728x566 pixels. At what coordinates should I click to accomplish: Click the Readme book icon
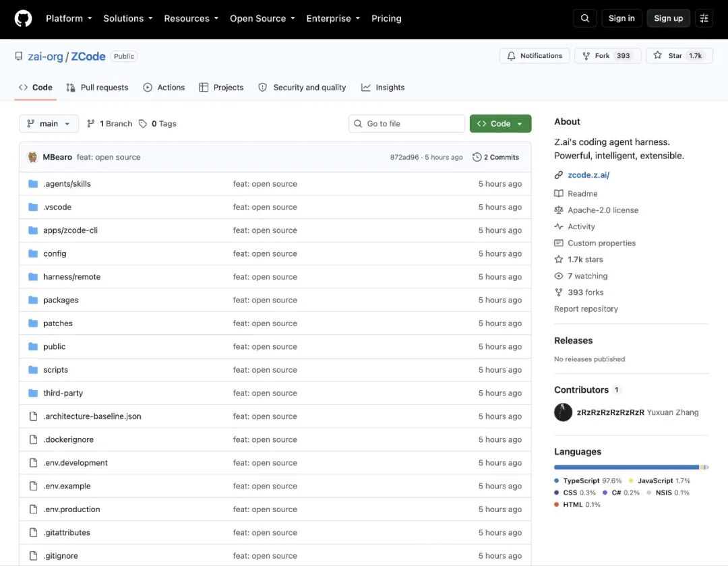tap(559, 193)
